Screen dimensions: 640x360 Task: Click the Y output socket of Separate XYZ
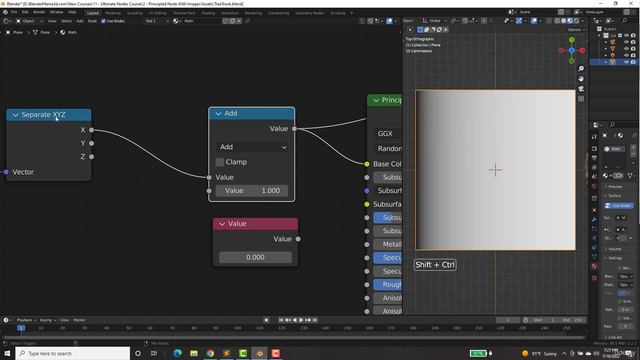(91, 143)
